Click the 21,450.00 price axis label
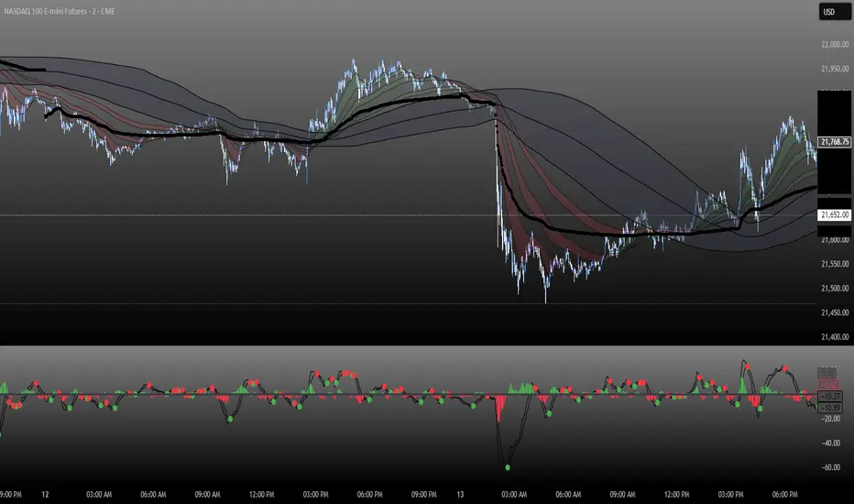854x504 pixels. click(835, 312)
